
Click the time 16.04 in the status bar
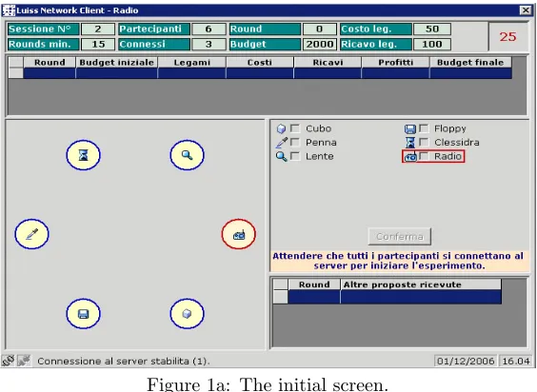pos(516,361)
